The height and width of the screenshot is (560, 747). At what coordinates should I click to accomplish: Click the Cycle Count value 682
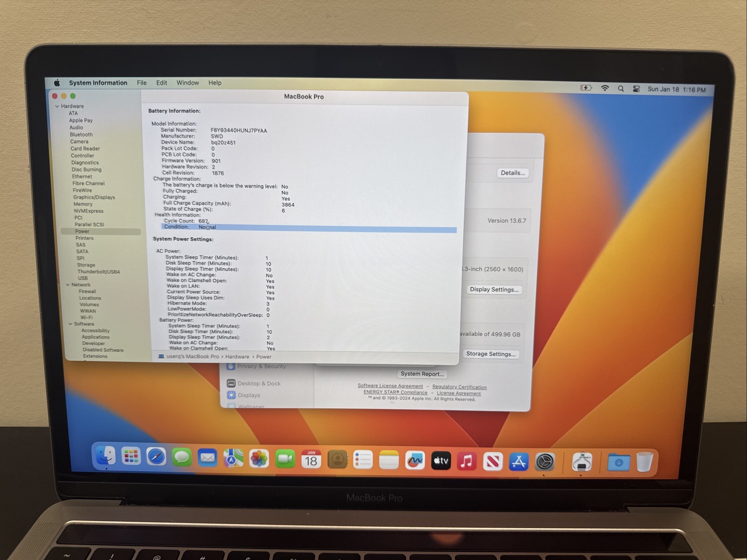pos(203,221)
